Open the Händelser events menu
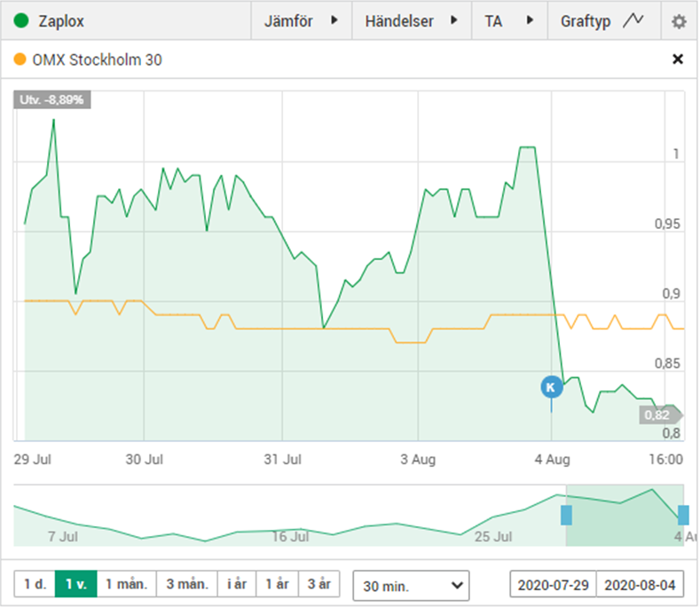700x607 pixels. (x=412, y=21)
